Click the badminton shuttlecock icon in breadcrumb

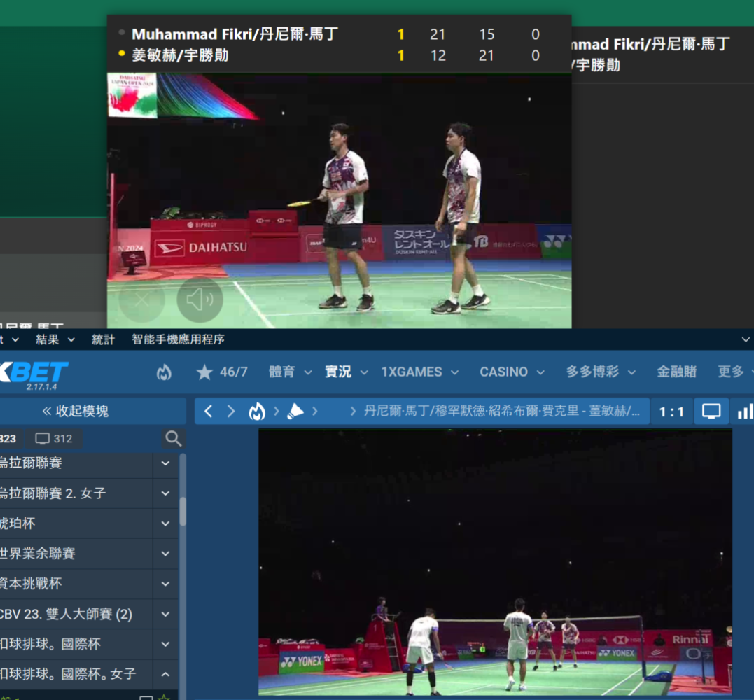tap(295, 412)
